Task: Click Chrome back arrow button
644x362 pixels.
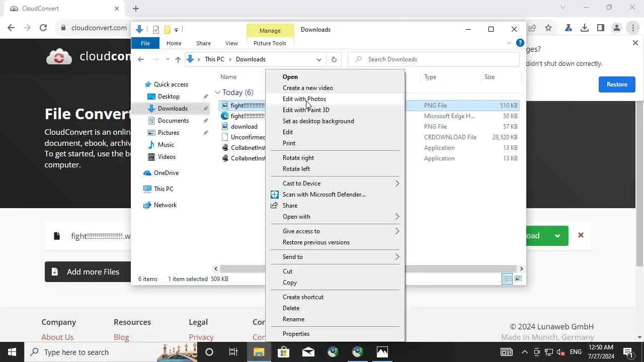Action: click(11, 28)
